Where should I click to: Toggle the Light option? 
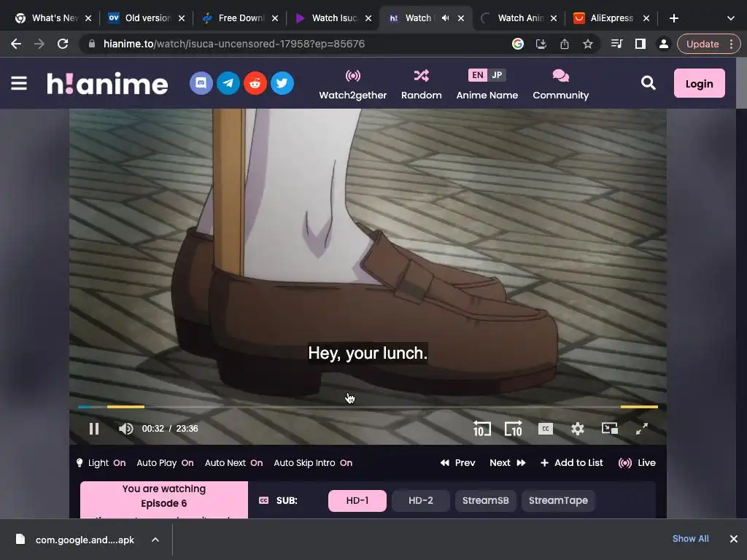(101, 463)
